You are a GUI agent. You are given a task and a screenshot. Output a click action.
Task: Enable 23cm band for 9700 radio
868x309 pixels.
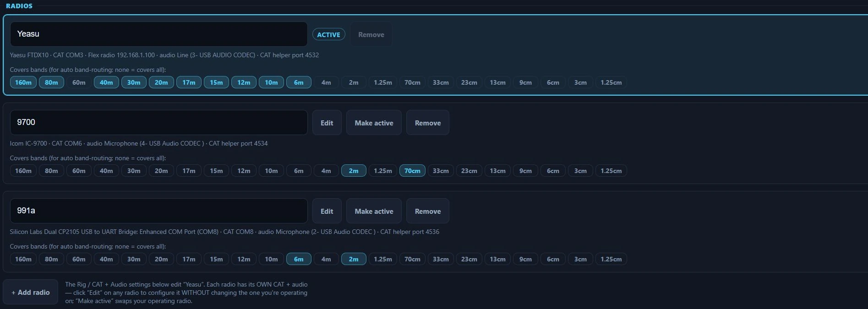pyautogui.click(x=469, y=171)
